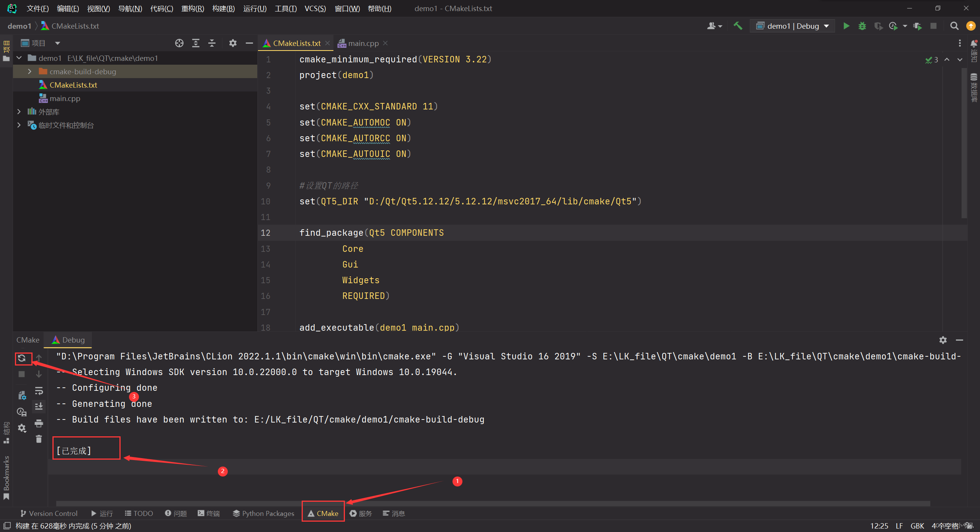The image size is (980, 532).
Task: Run the demo1 configuration
Action: coord(846,26)
